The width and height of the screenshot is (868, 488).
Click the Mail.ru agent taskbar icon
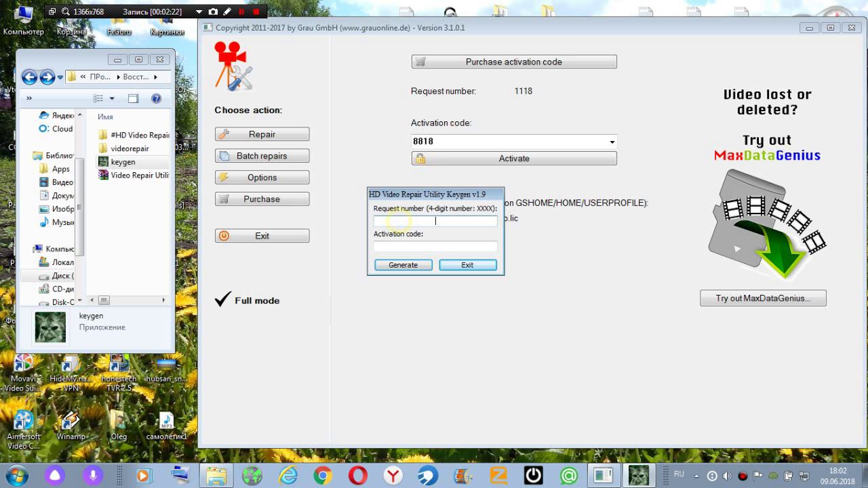pos(569,475)
